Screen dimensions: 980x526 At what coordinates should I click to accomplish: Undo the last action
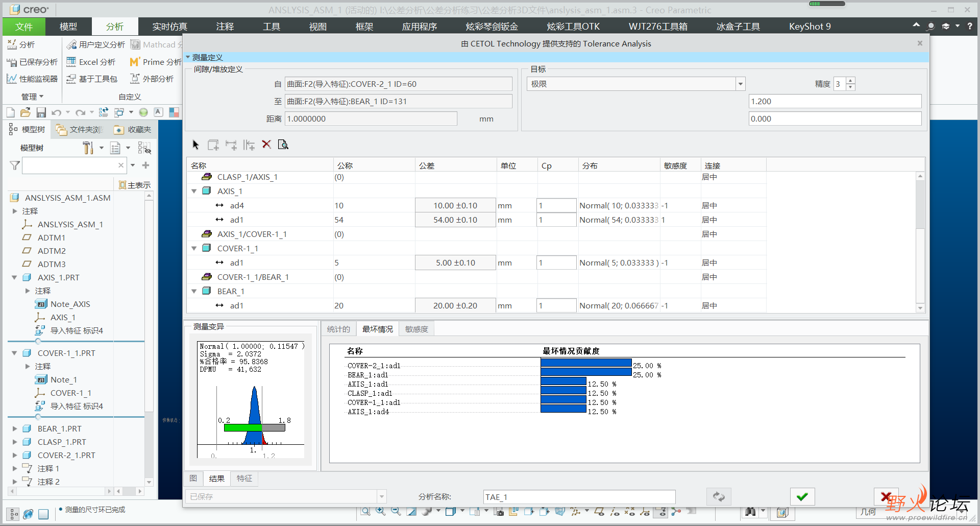[x=57, y=112]
